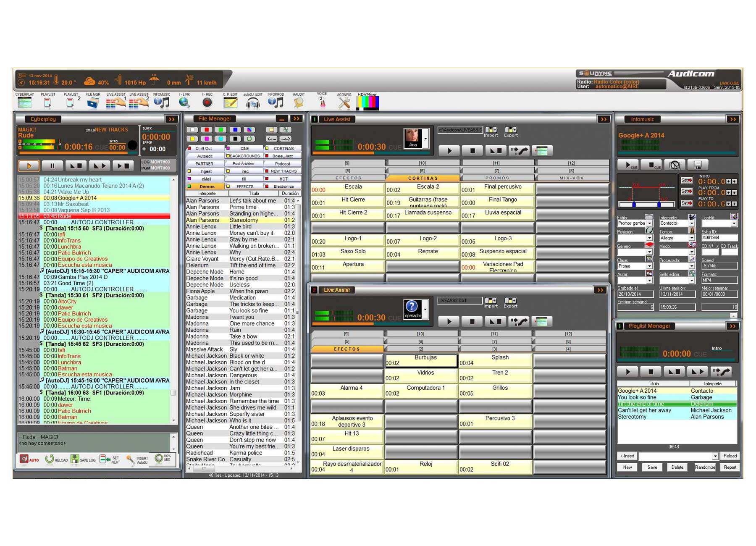The height and width of the screenshot is (546, 756).
Task: Pause playback in Cyberplay
Action: (x=52, y=166)
